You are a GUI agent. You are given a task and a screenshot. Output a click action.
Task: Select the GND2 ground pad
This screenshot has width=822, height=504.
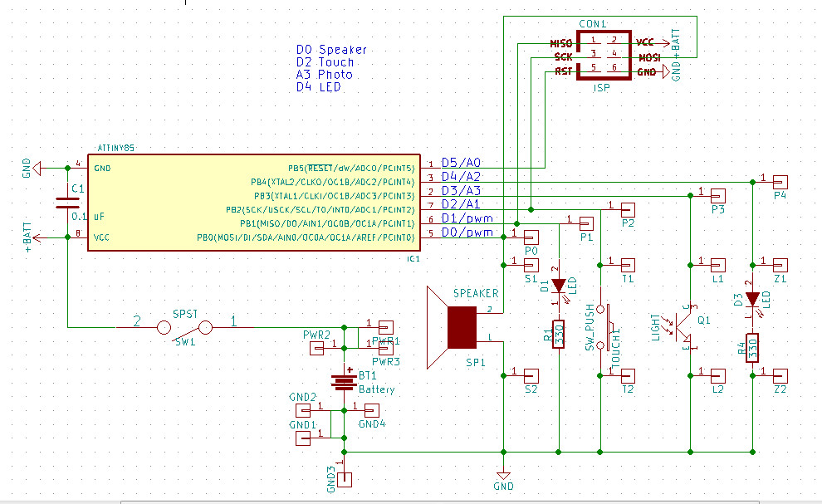pyautogui.click(x=303, y=410)
